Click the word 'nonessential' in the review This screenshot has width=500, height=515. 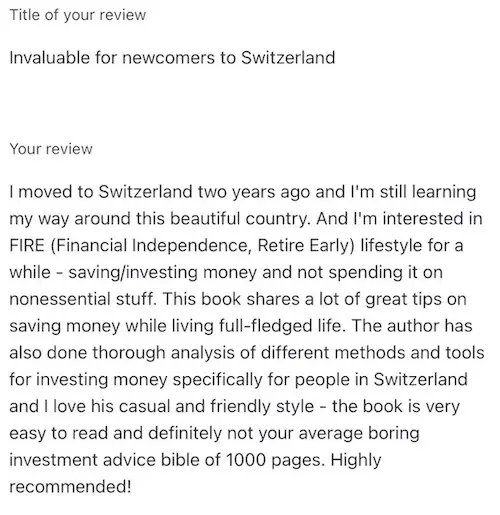tap(60, 299)
